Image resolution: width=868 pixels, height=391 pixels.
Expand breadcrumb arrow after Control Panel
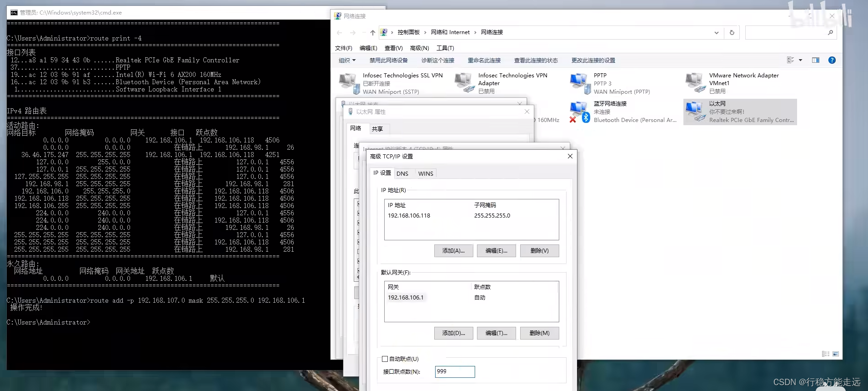(x=426, y=32)
